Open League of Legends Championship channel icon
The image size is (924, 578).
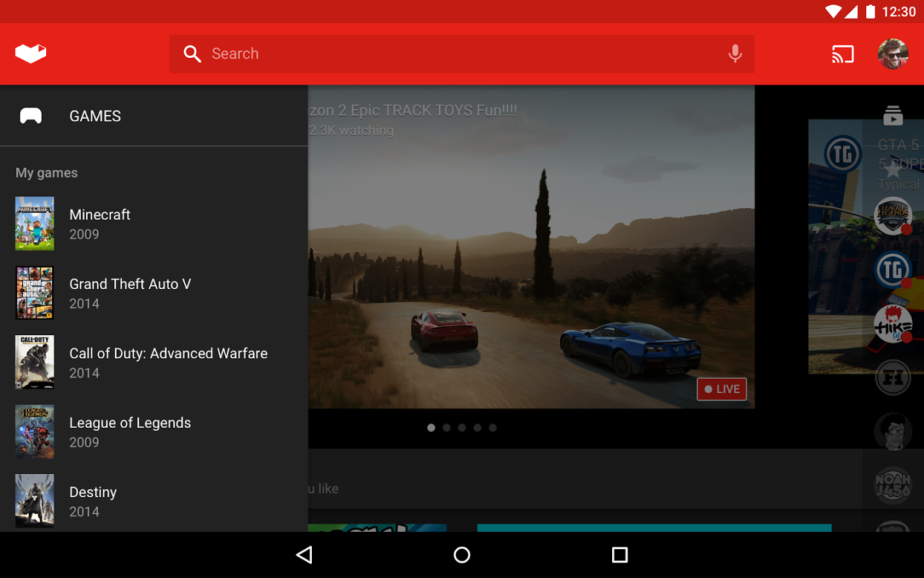[893, 216]
